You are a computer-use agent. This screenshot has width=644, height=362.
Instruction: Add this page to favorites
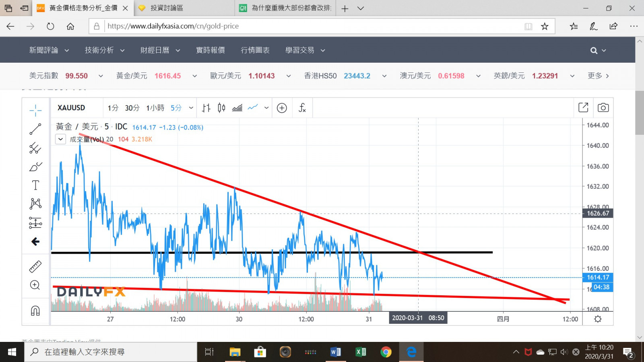click(x=545, y=27)
